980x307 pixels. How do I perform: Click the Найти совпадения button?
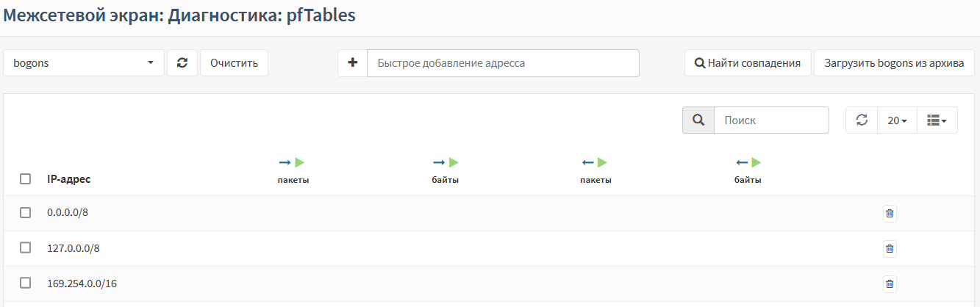pyautogui.click(x=748, y=63)
